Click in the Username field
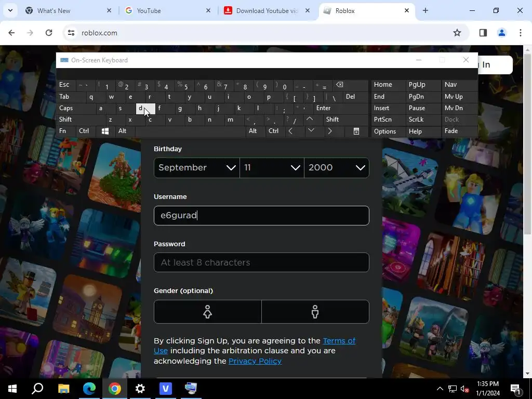Screen dimensions: 532x399 coord(261,216)
